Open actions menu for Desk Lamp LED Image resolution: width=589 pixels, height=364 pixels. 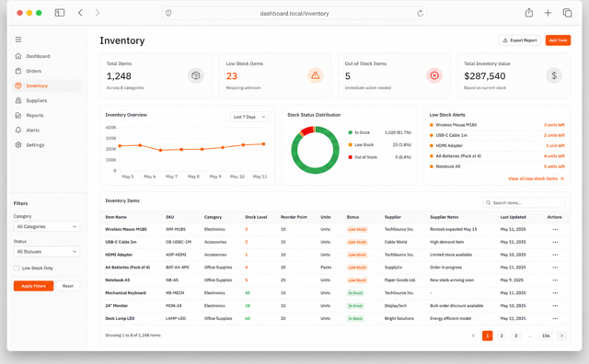555,319
